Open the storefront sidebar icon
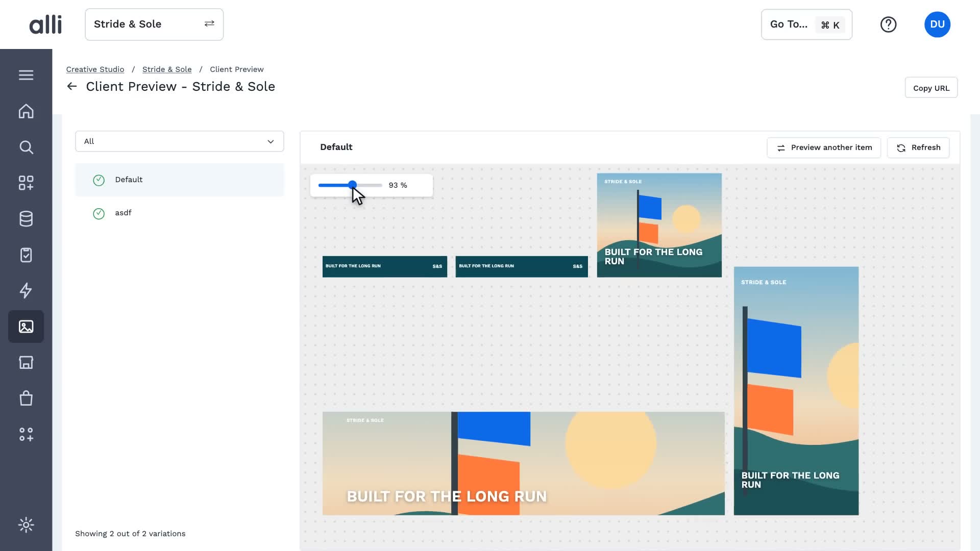 tap(26, 362)
